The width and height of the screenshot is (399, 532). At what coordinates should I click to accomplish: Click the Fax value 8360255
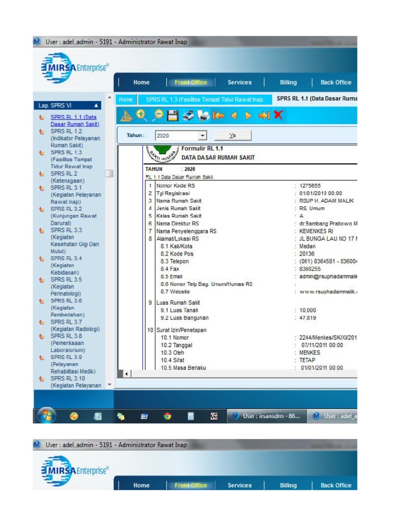click(310, 269)
